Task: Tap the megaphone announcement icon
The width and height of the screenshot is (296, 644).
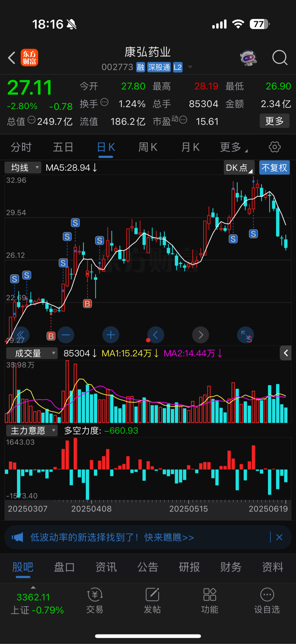Action: tap(17, 537)
